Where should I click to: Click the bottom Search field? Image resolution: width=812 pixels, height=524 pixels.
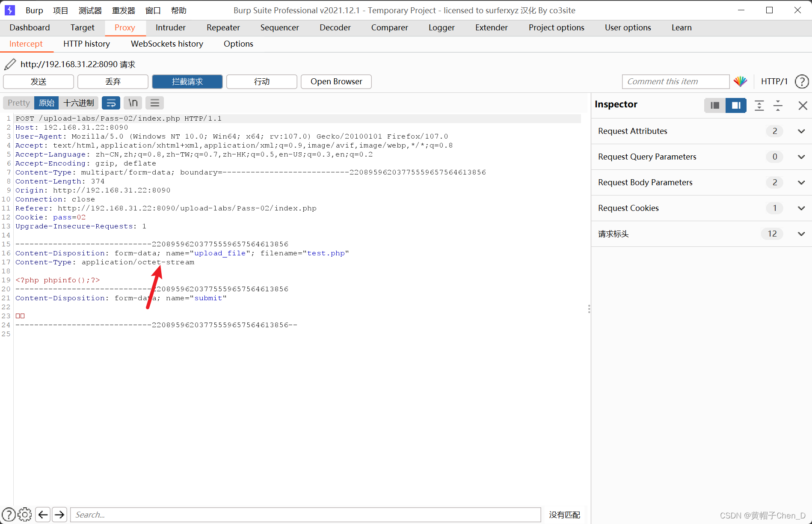point(305,515)
